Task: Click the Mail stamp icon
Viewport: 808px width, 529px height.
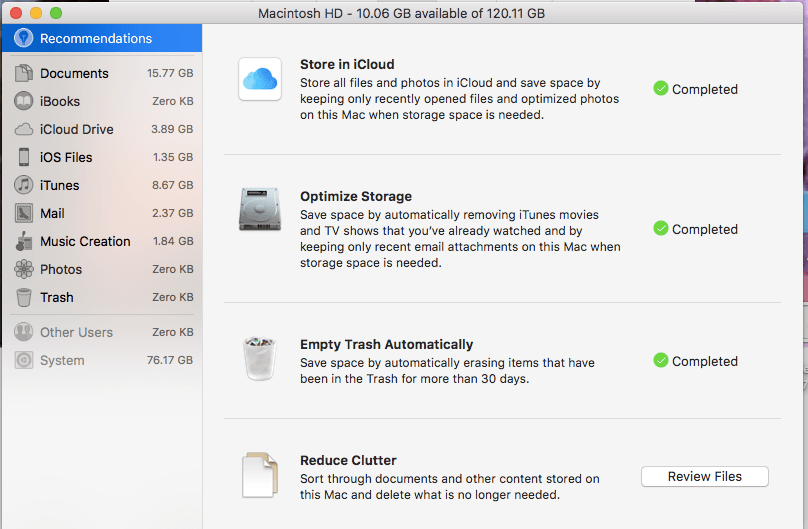Action: pyautogui.click(x=24, y=213)
